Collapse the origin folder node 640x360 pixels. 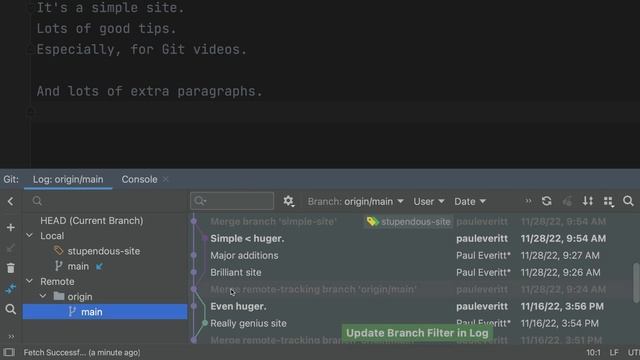pyautogui.click(x=43, y=296)
